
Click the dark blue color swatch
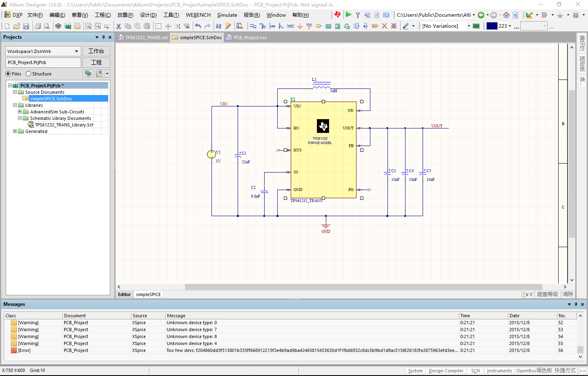click(x=492, y=26)
